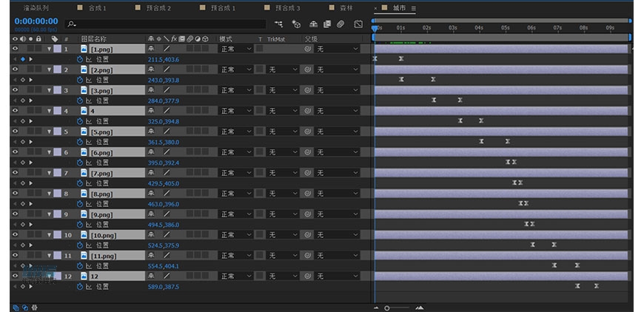Open parent dropdown for layer [3.png]
Viewport: 644px width, 312px height.
click(337, 90)
